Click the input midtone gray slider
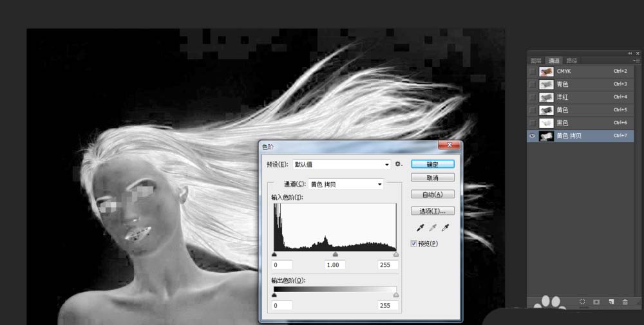Image resolution: width=644 pixels, height=325 pixels. click(335, 255)
